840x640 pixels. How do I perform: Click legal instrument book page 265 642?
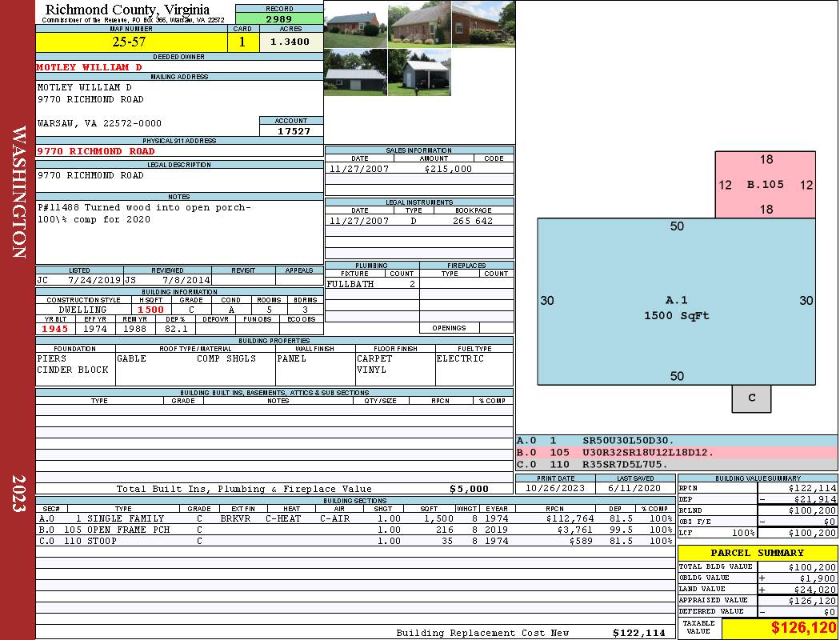coord(473,221)
